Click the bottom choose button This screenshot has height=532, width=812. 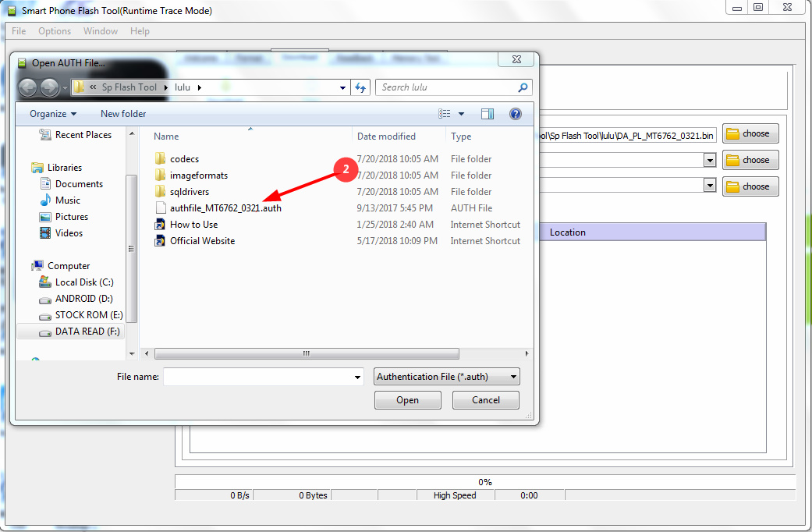click(x=750, y=186)
